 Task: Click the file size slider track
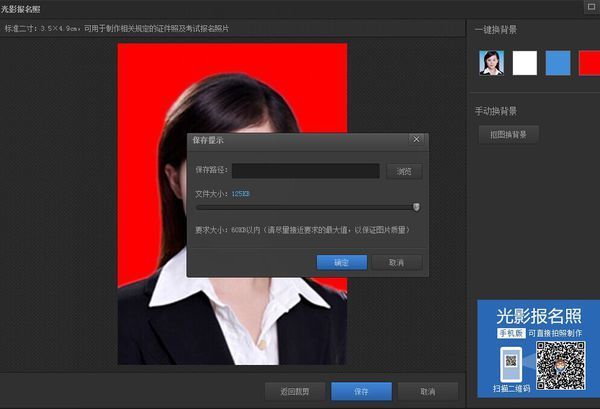coord(300,207)
